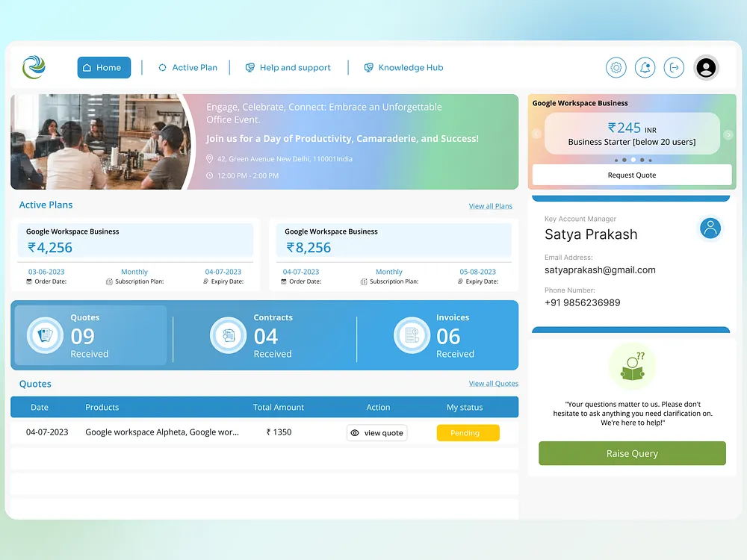The width and height of the screenshot is (747, 560).
Task: Click the Raise Query button
Action: (x=632, y=453)
